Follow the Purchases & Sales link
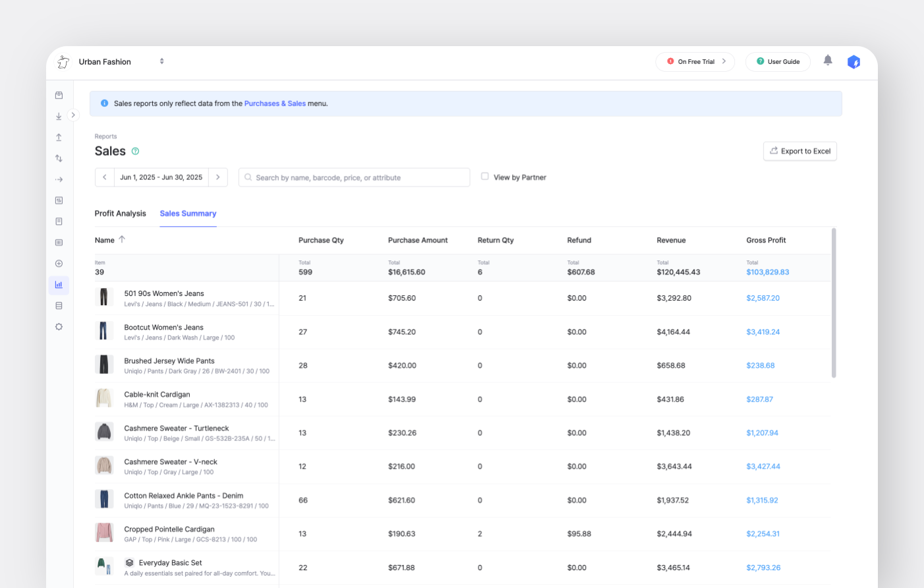924x588 pixels. click(275, 103)
